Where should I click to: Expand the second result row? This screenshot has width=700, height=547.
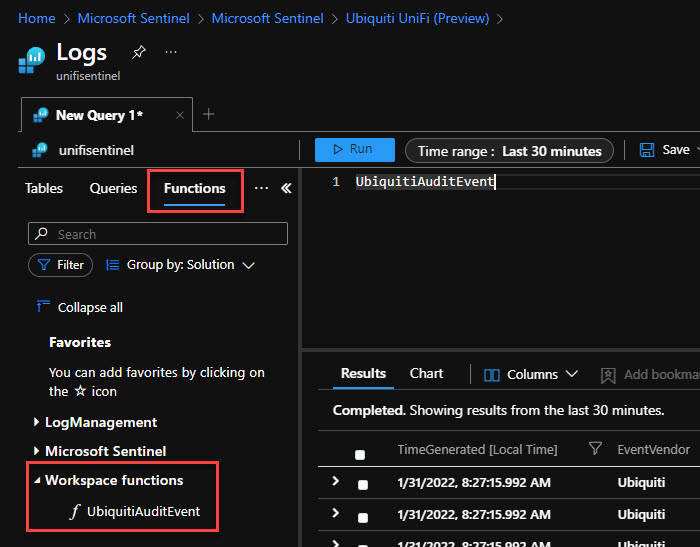click(x=336, y=513)
